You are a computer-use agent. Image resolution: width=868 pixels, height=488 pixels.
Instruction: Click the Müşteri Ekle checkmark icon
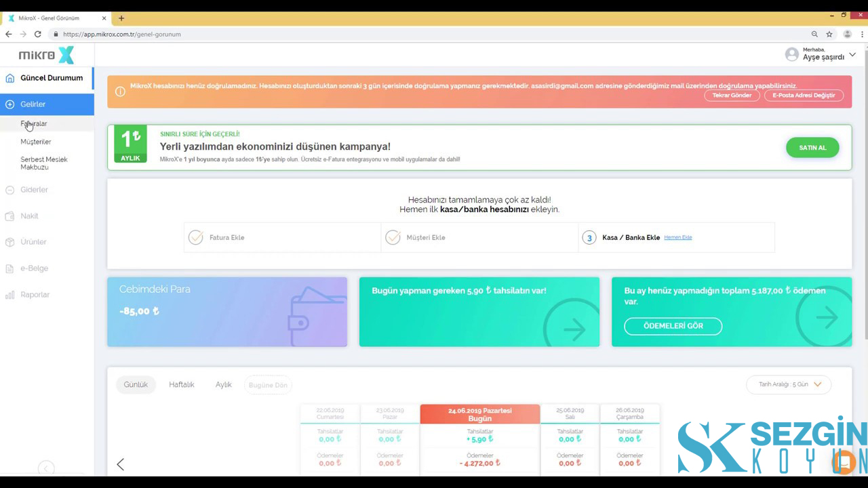pyautogui.click(x=393, y=237)
